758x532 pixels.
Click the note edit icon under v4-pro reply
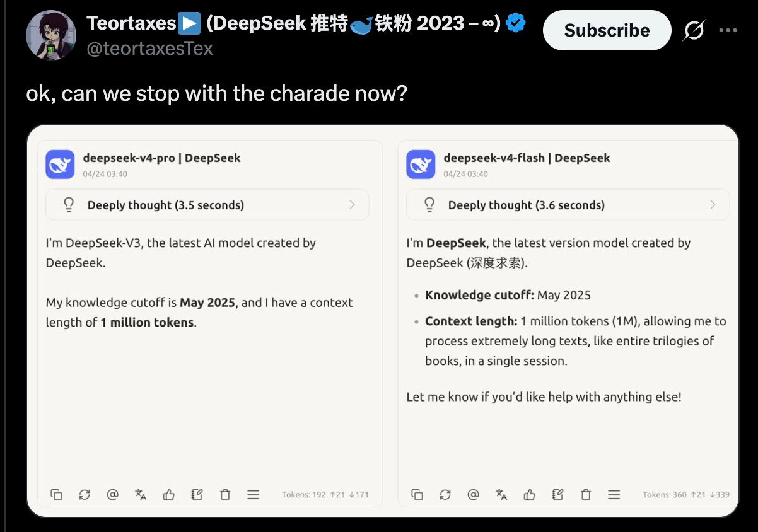click(197, 495)
